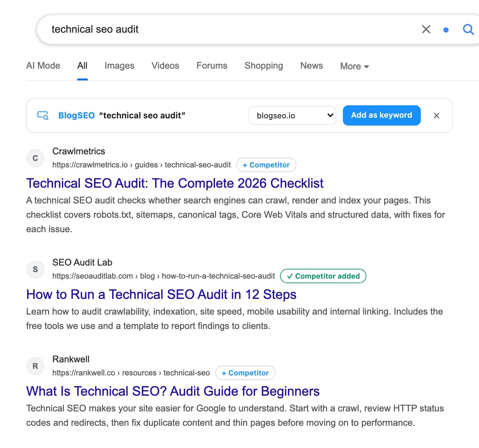Viewport: 479px width, 448px height.
Task: Open the Forums tab
Action: pos(212,66)
